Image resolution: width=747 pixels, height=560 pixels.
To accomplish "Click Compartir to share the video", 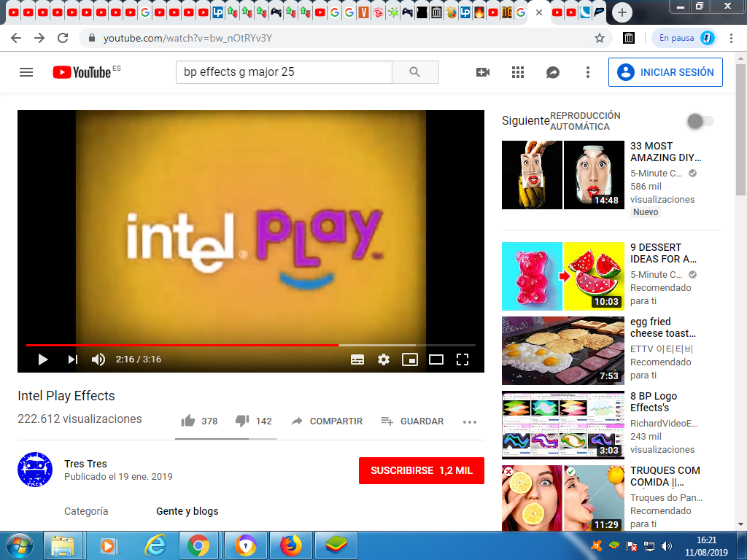I will (327, 421).
